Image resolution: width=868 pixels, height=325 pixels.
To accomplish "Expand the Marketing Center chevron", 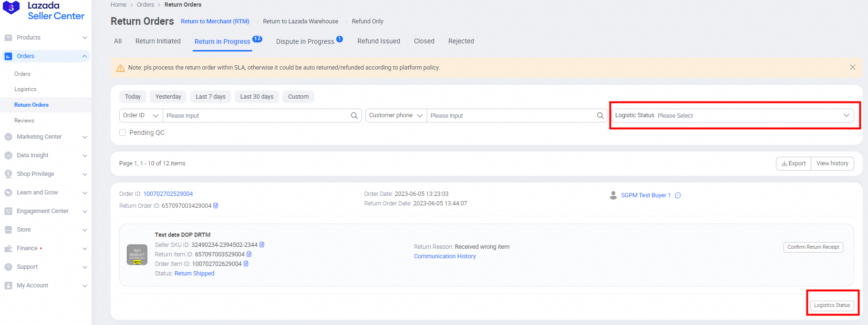I will point(84,137).
